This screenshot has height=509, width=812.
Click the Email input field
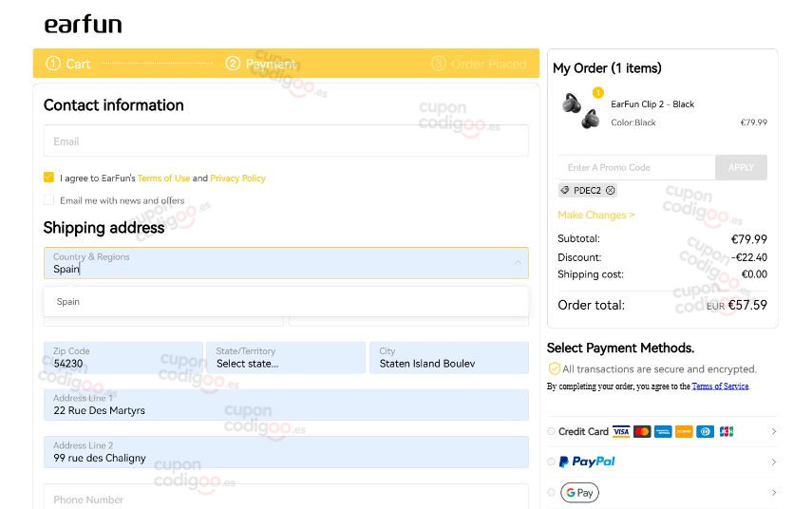tap(286, 141)
